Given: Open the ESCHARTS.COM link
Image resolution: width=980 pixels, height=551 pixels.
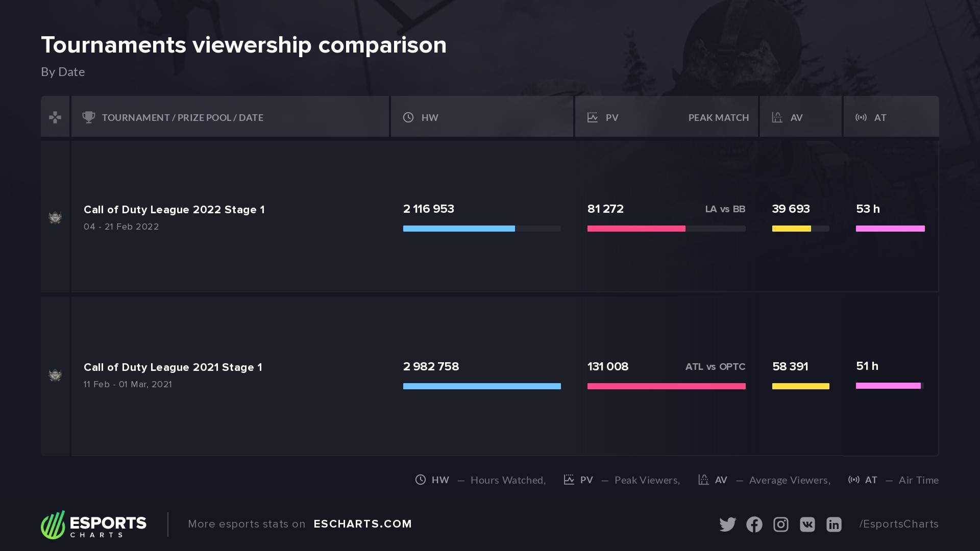Looking at the screenshot, I should click(362, 524).
